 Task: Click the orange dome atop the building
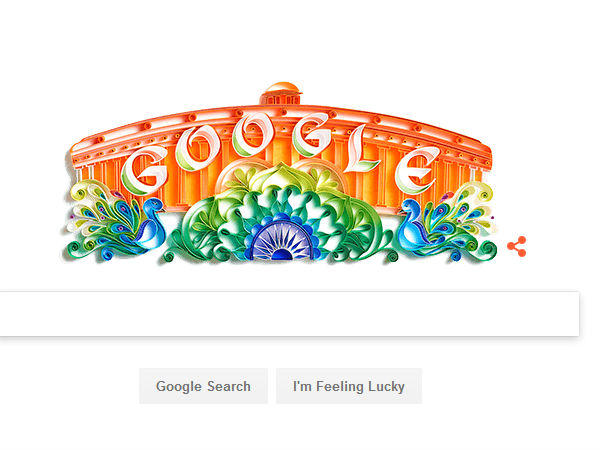[281, 94]
